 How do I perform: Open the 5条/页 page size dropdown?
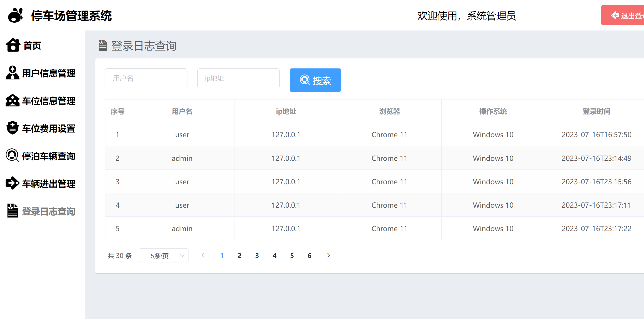(163, 255)
